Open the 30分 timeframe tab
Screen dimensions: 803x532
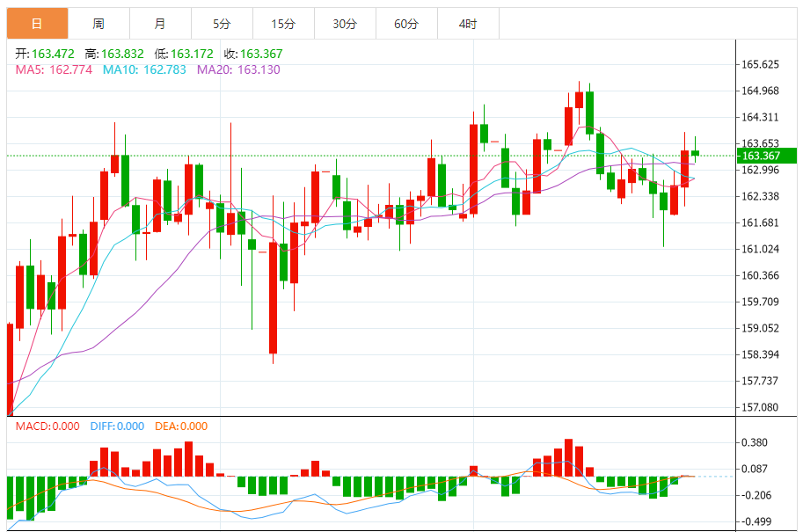(x=345, y=24)
